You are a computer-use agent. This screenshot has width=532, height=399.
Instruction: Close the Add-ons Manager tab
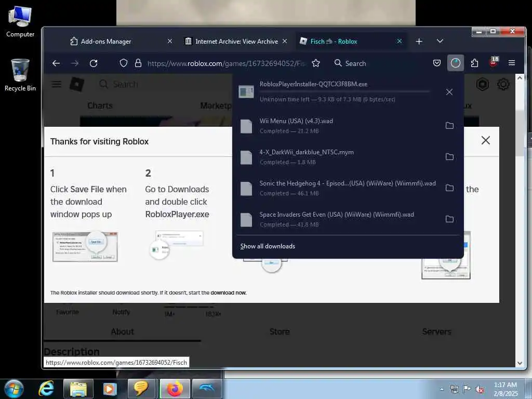tap(170, 41)
